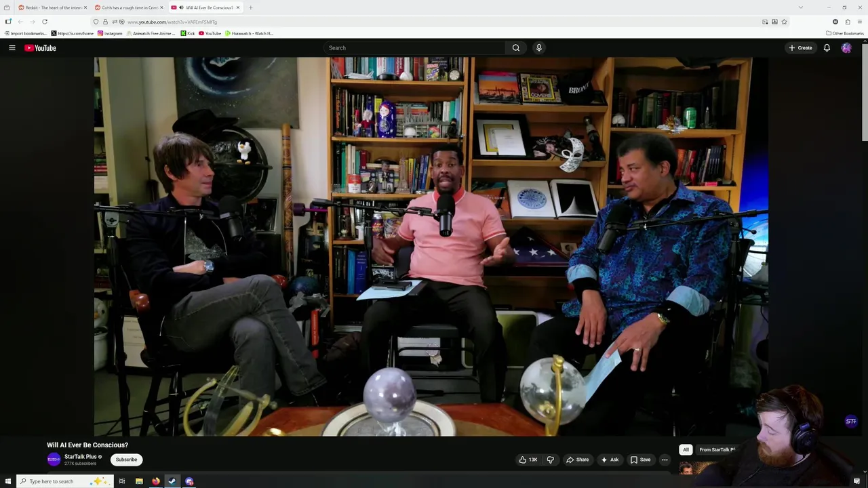Image resolution: width=868 pixels, height=488 pixels.
Task: Click the site lock security icon
Action: click(x=105, y=22)
